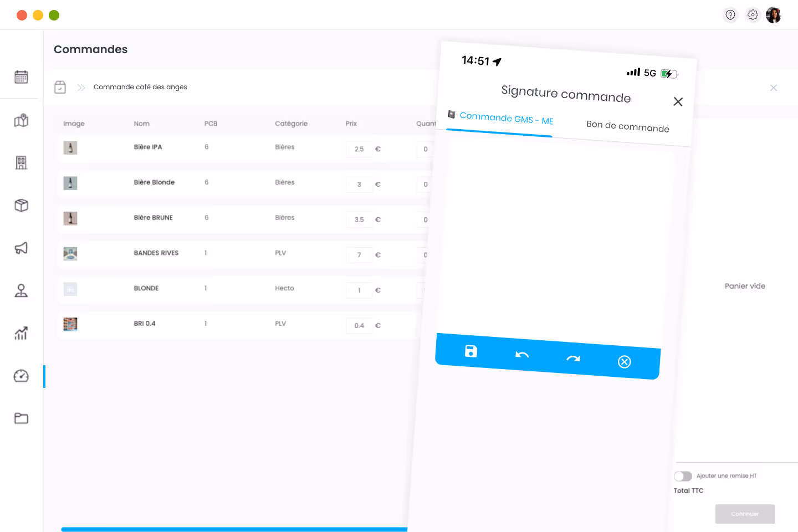Click the BANDES RIVES product thumbnail

pyautogui.click(x=70, y=254)
